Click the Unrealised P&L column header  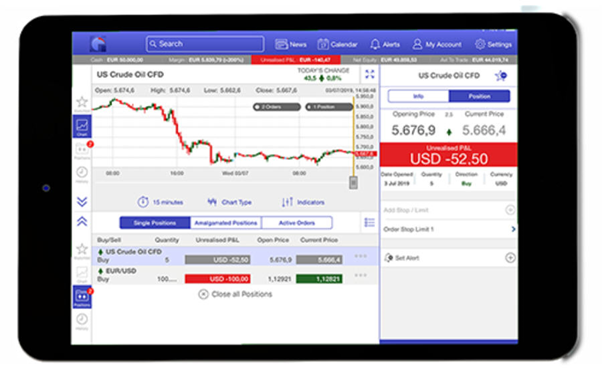[x=217, y=240]
